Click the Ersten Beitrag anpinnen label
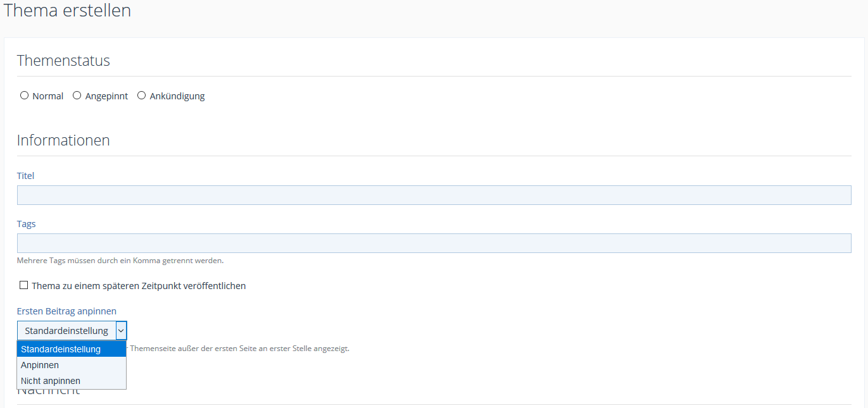 (x=66, y=311)
